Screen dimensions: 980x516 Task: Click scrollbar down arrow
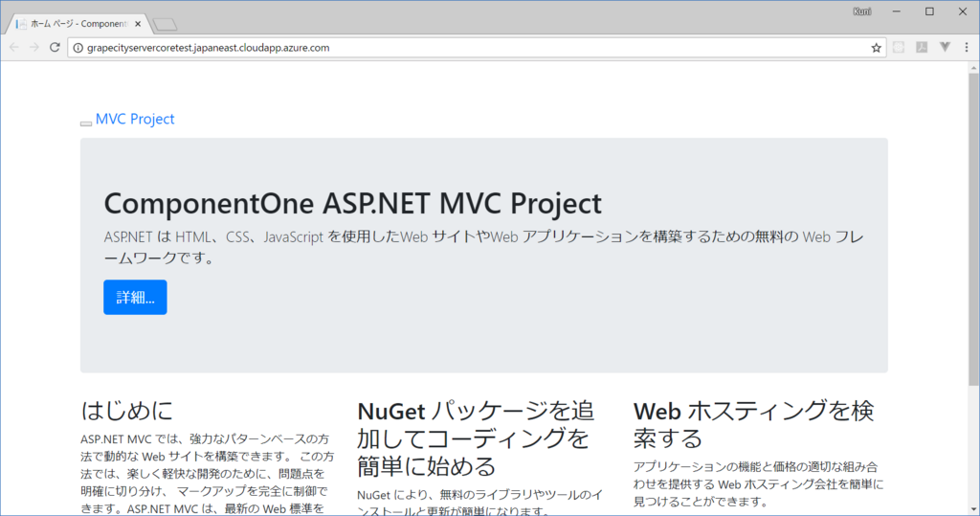click(973, 510)
